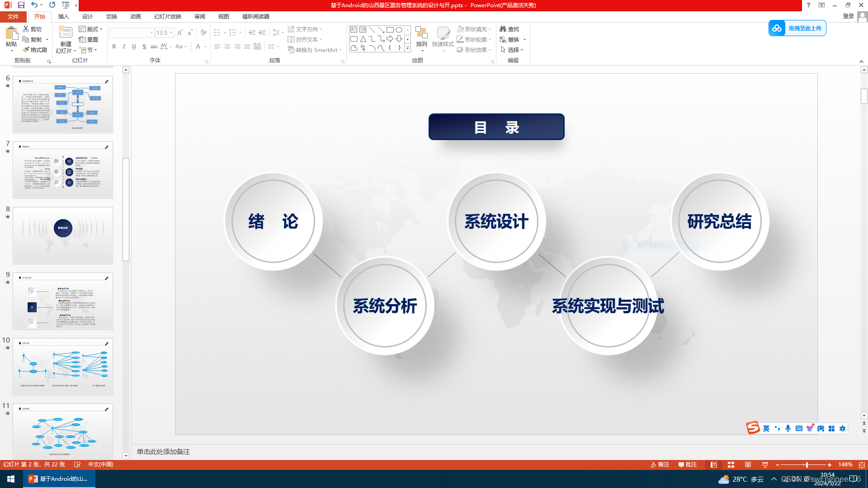Click the Format Painter (格式刷) icon

[27, 50]
